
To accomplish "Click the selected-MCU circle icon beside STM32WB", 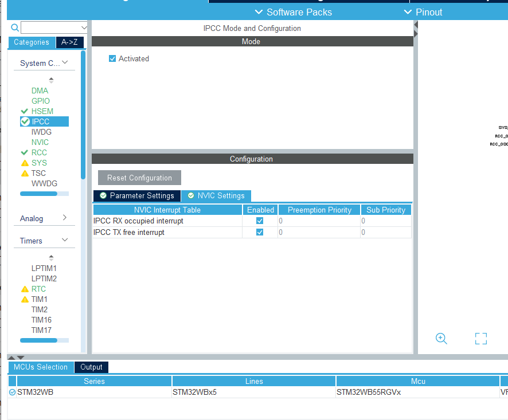I will click(x=12, y=392).
